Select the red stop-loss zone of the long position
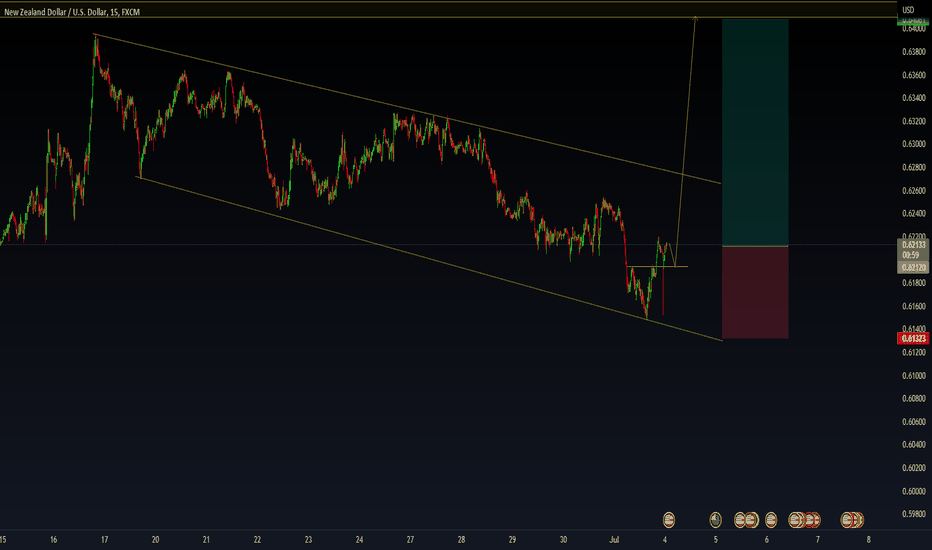This screenshot has width=932, height=550. pyautogui.click(x=755, y=292)
